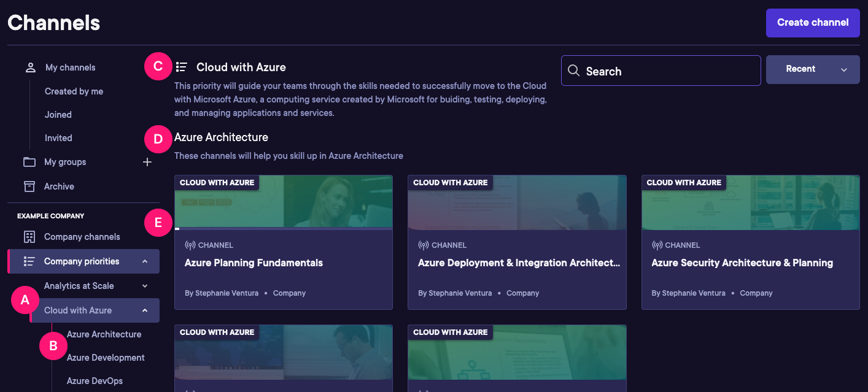Viewport: 868px width, 392px height.
Task: Collapse the Cloud with Azure priority
Action: (145, 310)
